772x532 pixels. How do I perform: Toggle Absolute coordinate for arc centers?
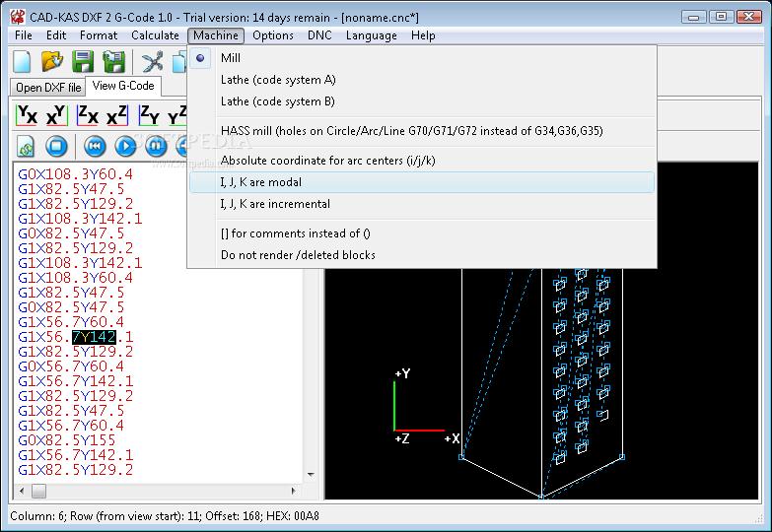point(421,161)
